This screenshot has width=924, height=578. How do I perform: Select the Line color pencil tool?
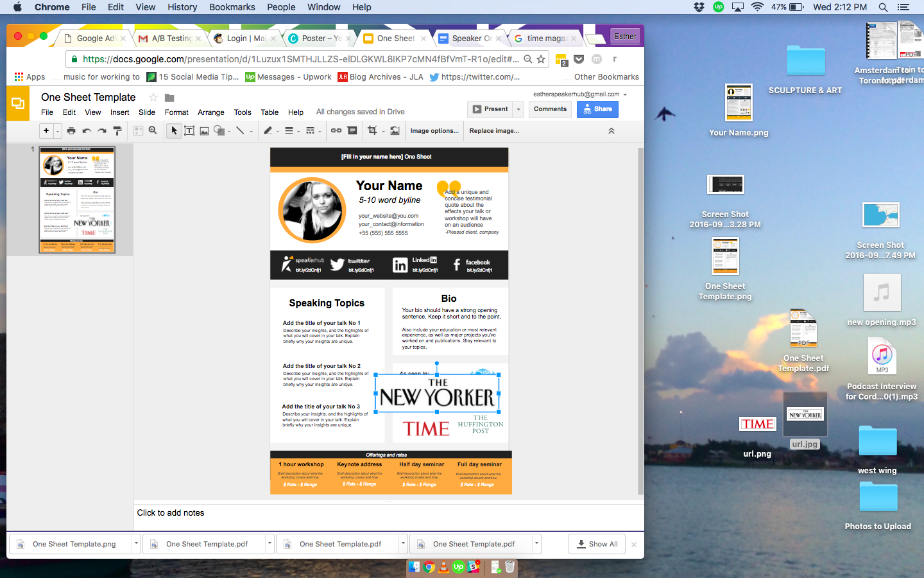pos(268,130)
